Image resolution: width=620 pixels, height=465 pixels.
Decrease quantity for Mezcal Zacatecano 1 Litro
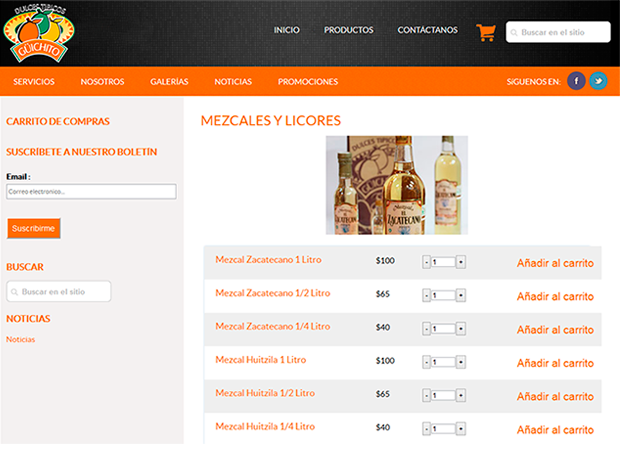[426, 262]
